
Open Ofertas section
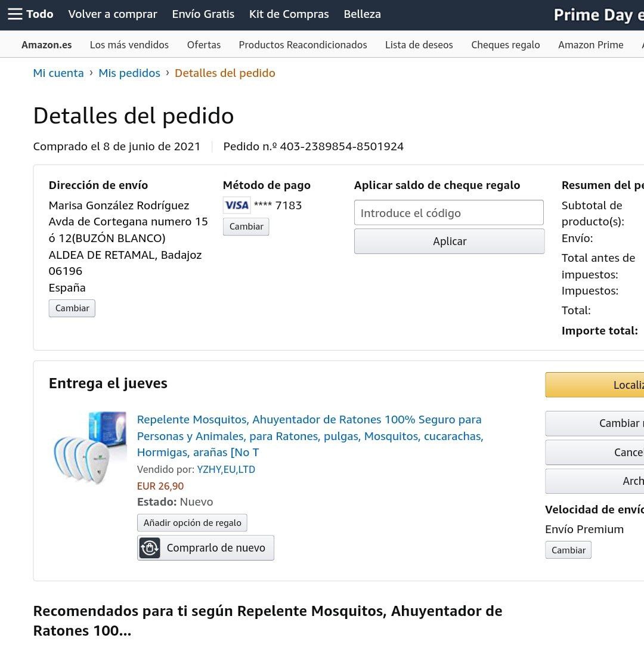(204, 45)
